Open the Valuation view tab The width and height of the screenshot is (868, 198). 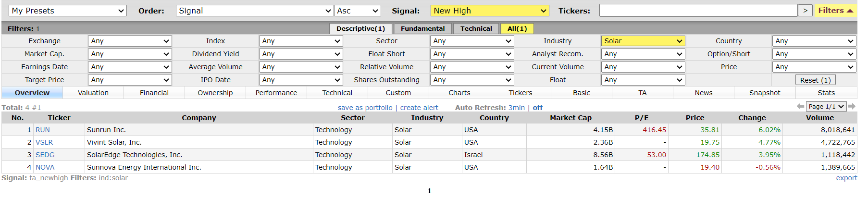click(x=93, y=93)
